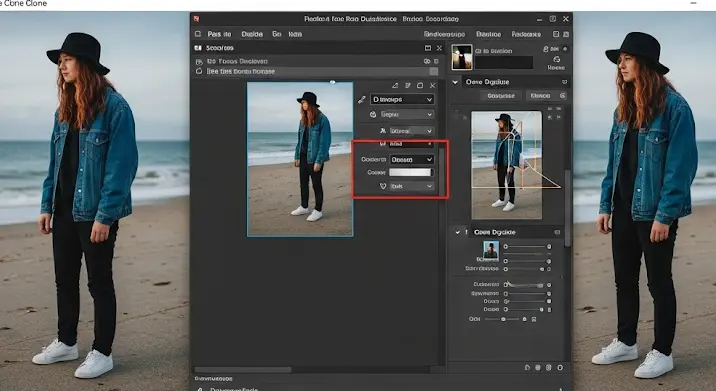Click the round icon left of the 'Gopio' dropdown
The image size is (716, 391).
point(373,114)
